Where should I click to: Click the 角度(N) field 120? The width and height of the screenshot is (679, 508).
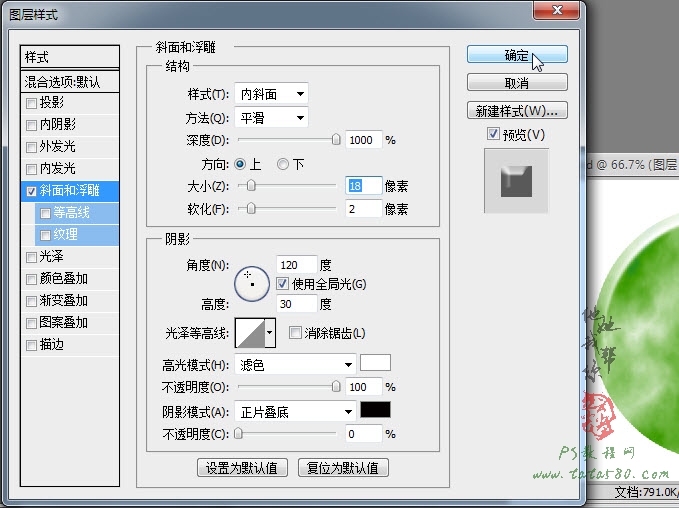click(x=297, y=265)
